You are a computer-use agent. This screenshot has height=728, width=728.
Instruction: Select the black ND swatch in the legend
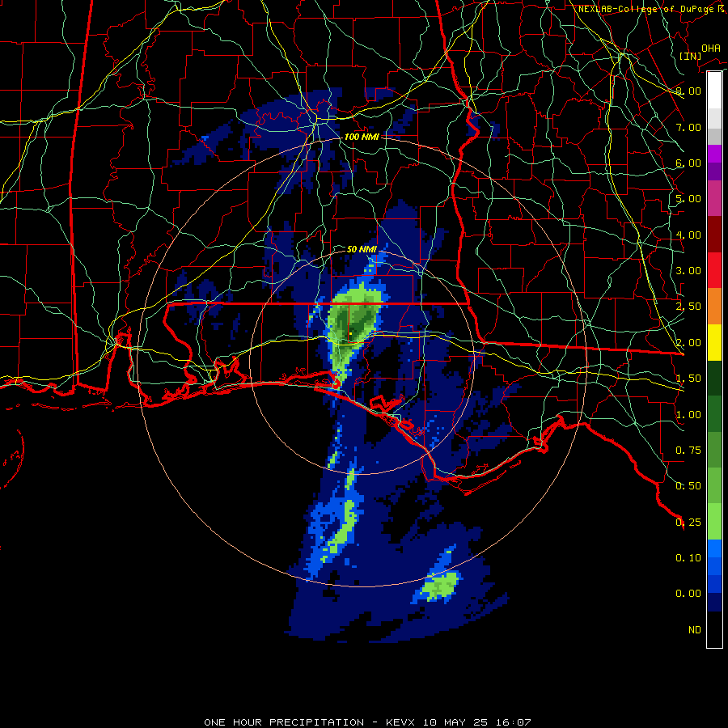pos(714,629)
